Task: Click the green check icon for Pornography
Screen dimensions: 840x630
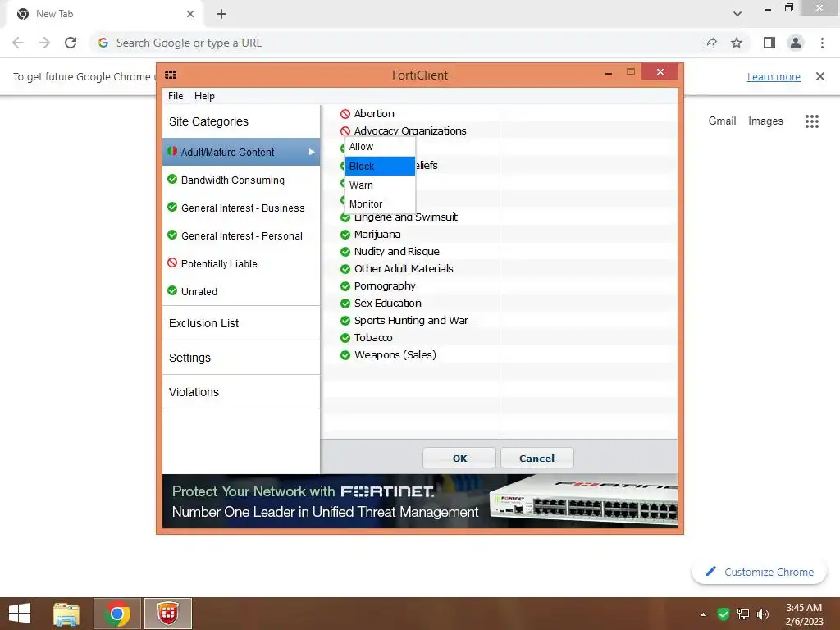Action: click(345, 286)
